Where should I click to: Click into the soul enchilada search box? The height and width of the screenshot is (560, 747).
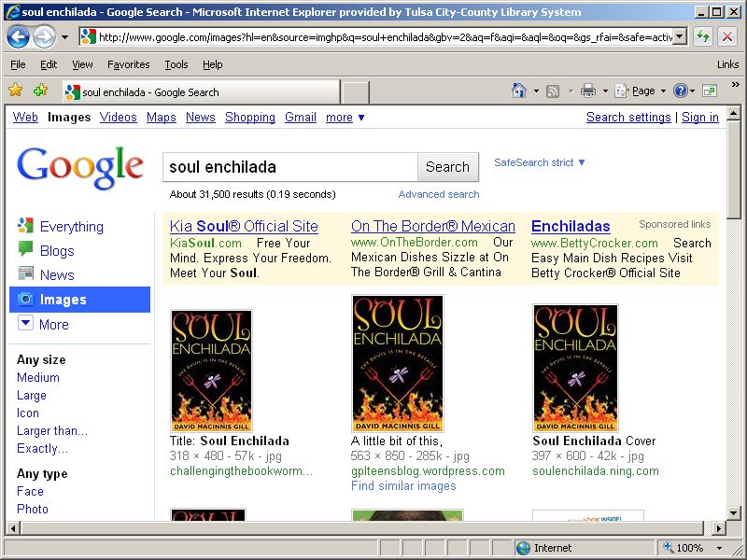(290, 167)
